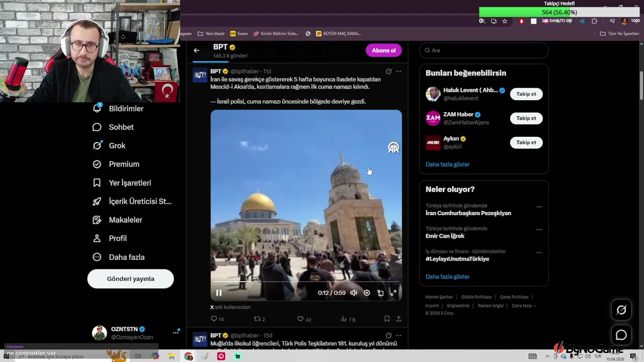
Task: Open account menu dots beside OZNTSTN
Action: [x=176, y=332]
